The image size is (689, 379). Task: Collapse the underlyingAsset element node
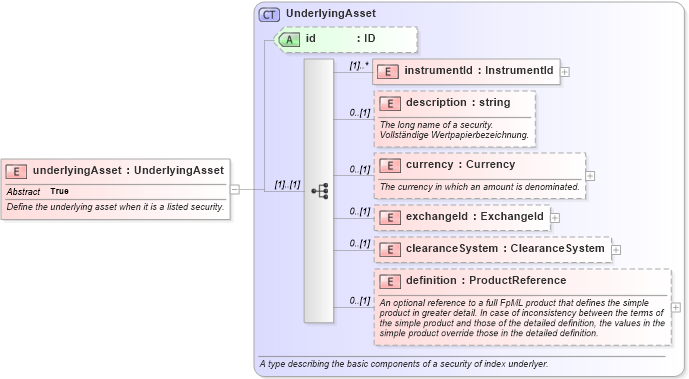(235, 190)
